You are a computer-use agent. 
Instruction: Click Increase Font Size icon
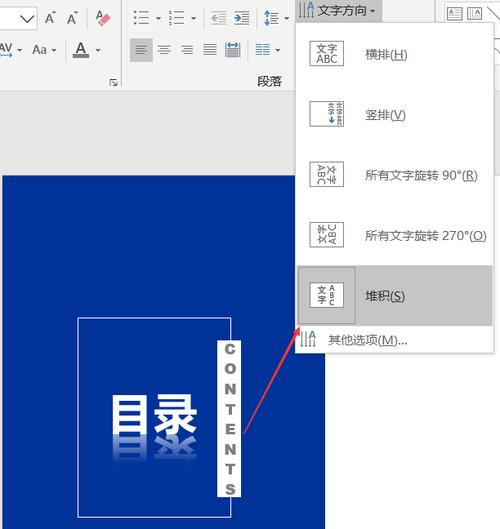(x=50, y=18)
